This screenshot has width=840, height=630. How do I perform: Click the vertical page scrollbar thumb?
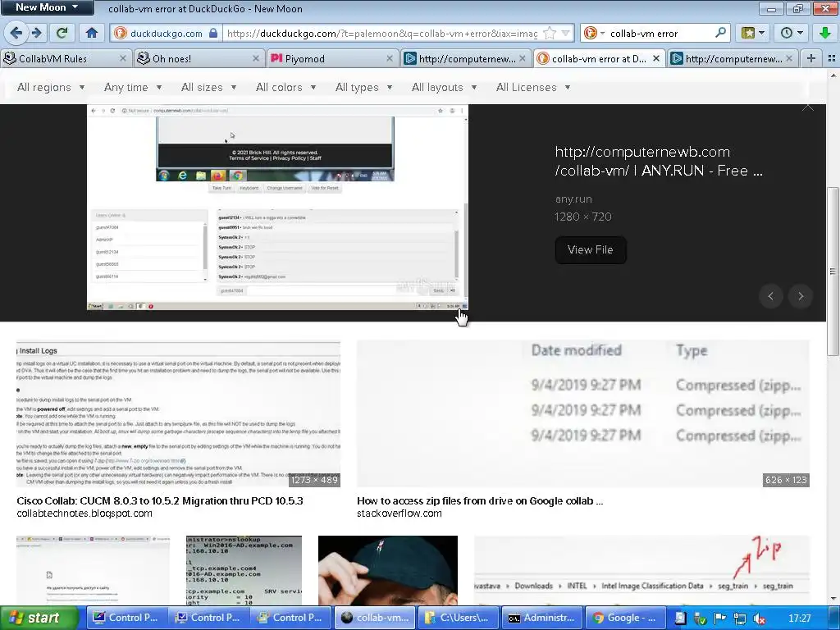[x=832, y=271]
